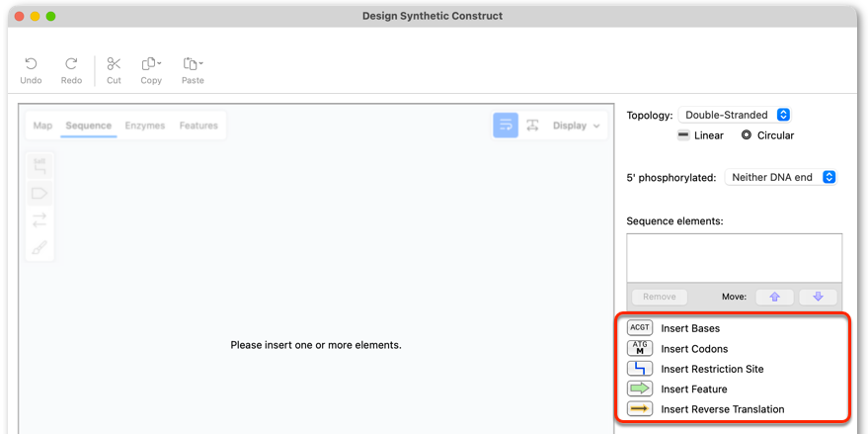The height and width of the screenshot is (434, 868).
Task: Click the Undo toolbar icon
Action: point(31,63)
